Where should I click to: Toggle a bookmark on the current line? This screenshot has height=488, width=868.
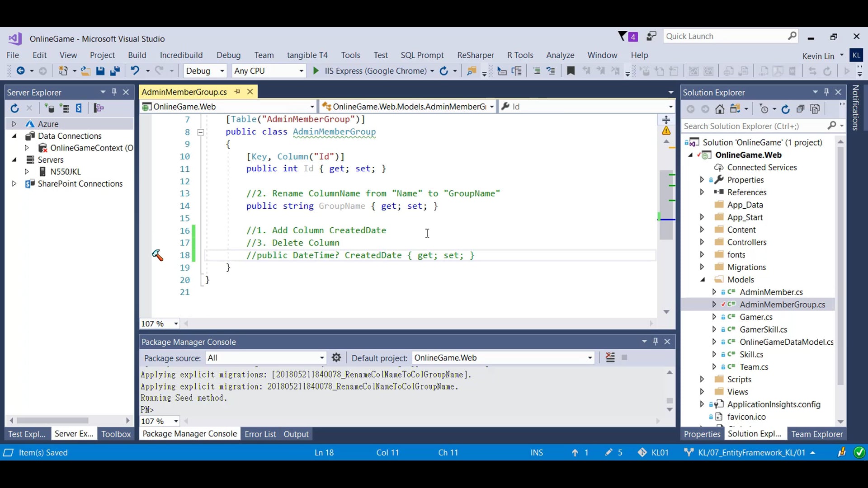[x=571, y=71]
